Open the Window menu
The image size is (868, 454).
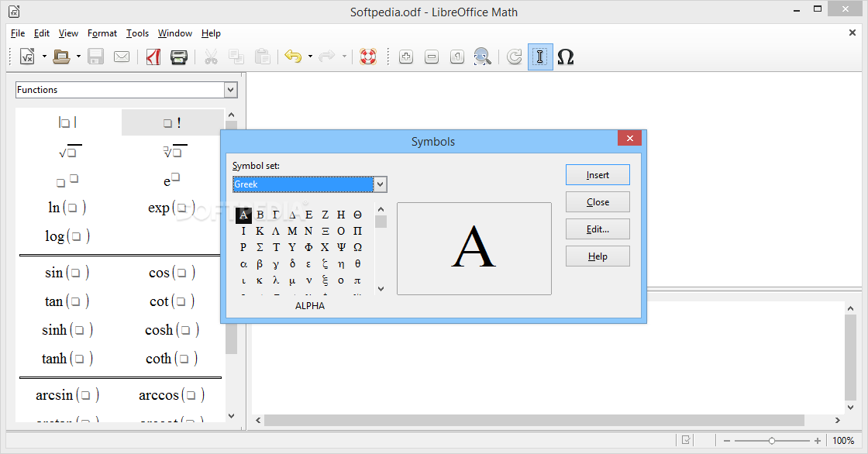pyautogui.click(x=175, y=33)
